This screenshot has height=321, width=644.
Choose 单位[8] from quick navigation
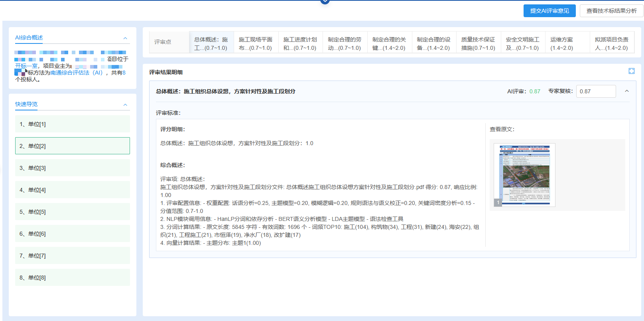tap(72, 278)
